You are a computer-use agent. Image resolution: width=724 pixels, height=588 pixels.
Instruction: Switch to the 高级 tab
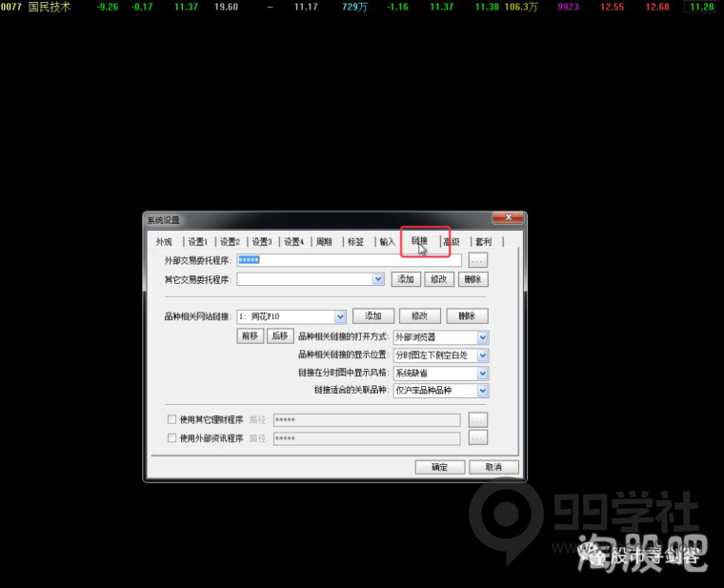[x=452, y=241]
